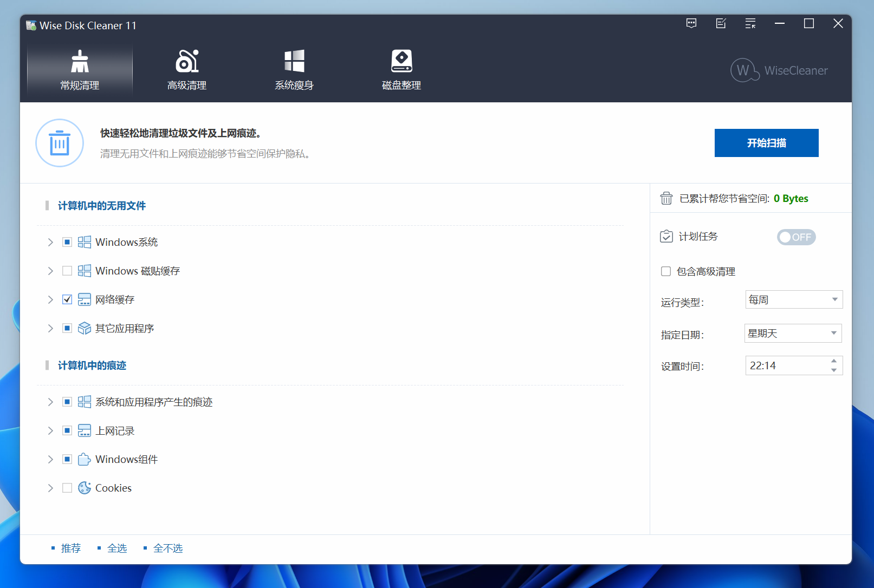874x588 pixels.
Task: Open the settings menu list icon
Action: pyautogui.click(x=750, y=23)
